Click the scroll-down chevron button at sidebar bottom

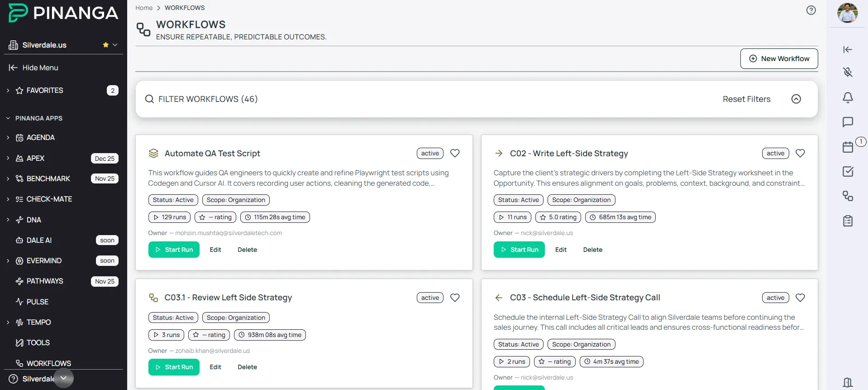[x=63, y=378]
